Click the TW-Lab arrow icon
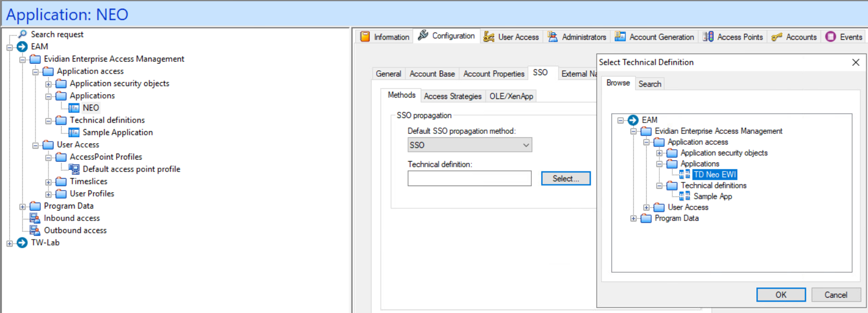The width and height of the screenshot is (868, 313). (22, 243)
